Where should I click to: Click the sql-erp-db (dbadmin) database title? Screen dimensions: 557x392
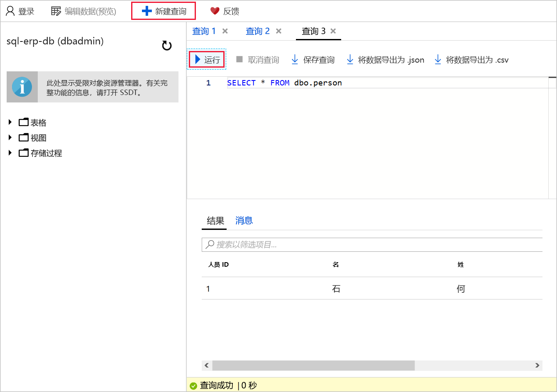[x=55, y=41]
